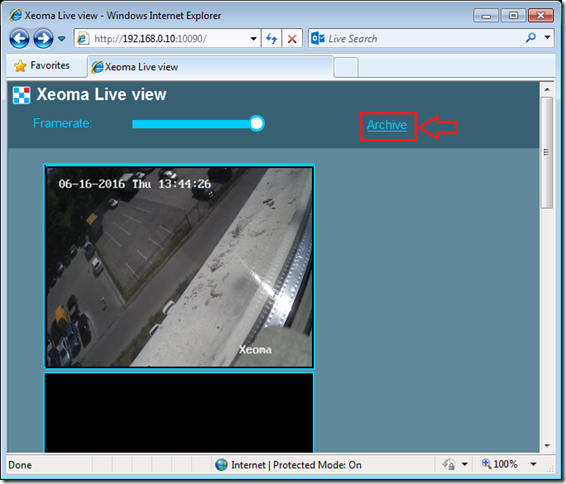
Task: Click the Framerate slider handle
Action: tap(256, 124)
